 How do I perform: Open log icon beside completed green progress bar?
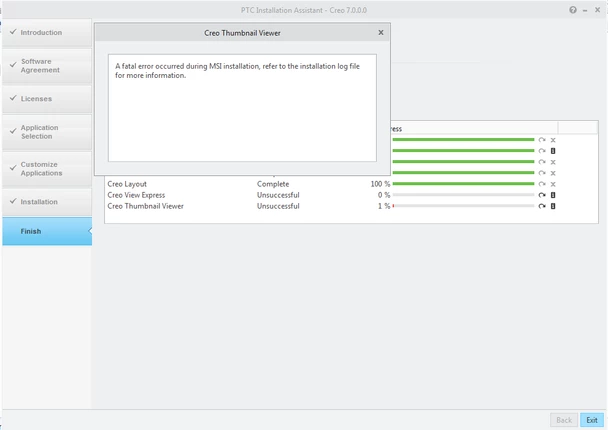pos(553,151)
